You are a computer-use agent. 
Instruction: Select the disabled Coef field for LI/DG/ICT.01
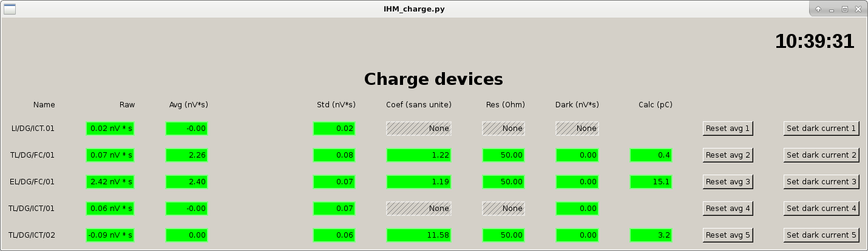[x=419, y=128]
